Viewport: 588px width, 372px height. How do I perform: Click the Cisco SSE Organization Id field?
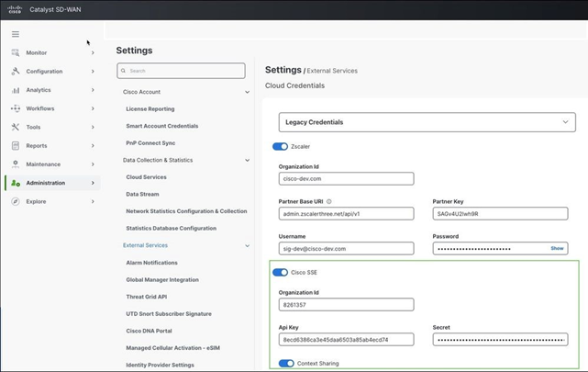346,305
